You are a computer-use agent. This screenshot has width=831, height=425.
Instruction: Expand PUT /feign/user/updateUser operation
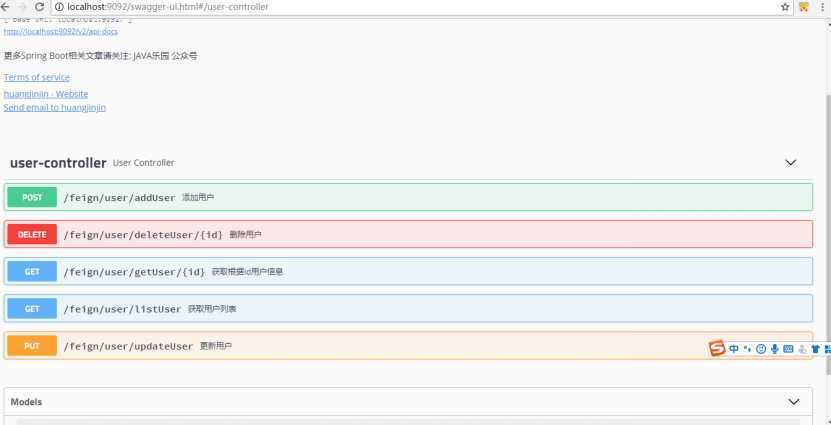coord(408,346)
